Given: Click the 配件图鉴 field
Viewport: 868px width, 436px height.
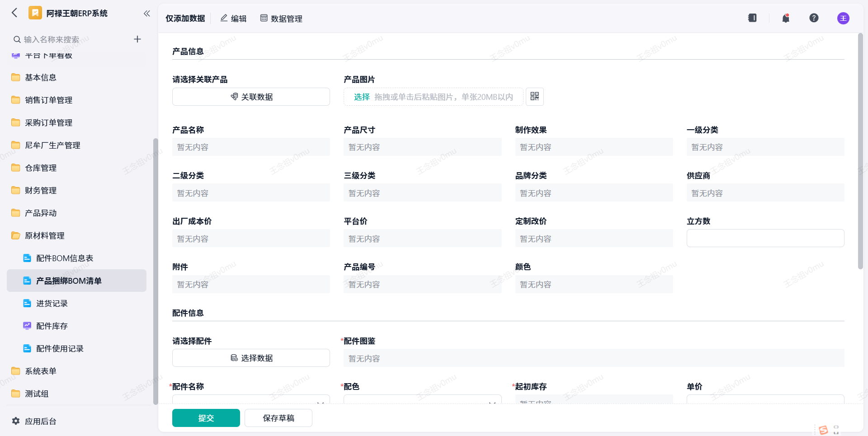Looking at the screenshot, I should (x=594, y=358).
